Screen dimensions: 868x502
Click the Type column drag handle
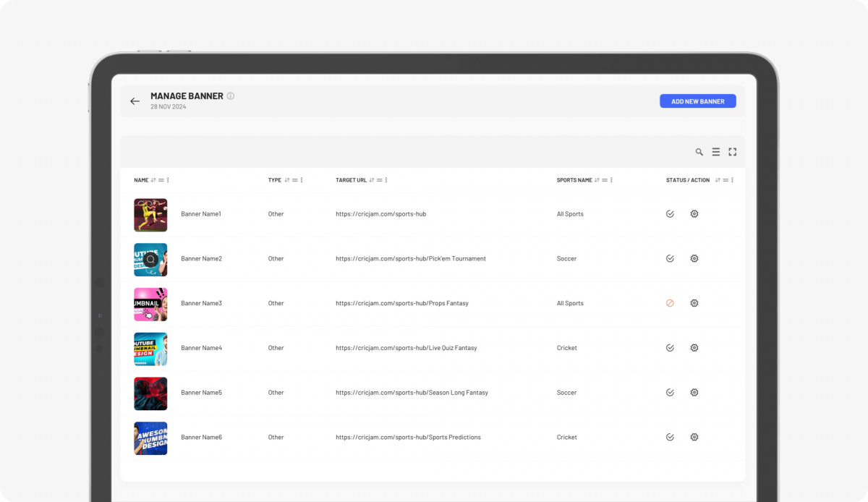(x=294, y=180)
